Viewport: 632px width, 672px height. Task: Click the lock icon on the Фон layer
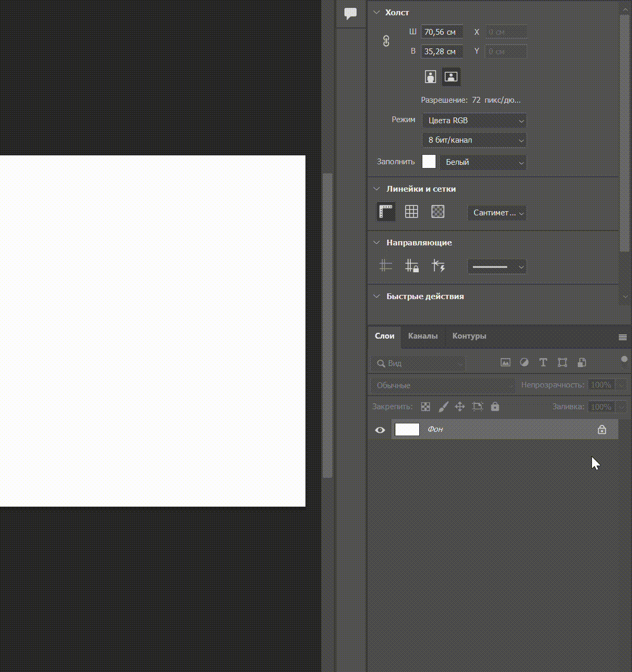click(x=602, y=430)
